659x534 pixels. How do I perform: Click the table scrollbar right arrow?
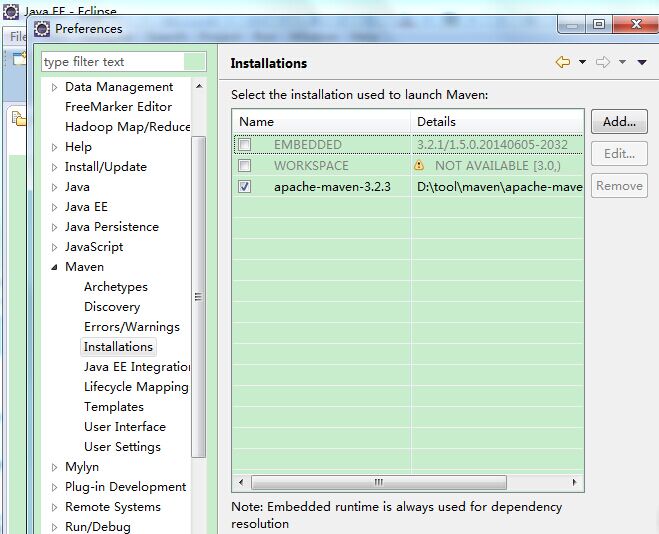(x=574, y=482)
